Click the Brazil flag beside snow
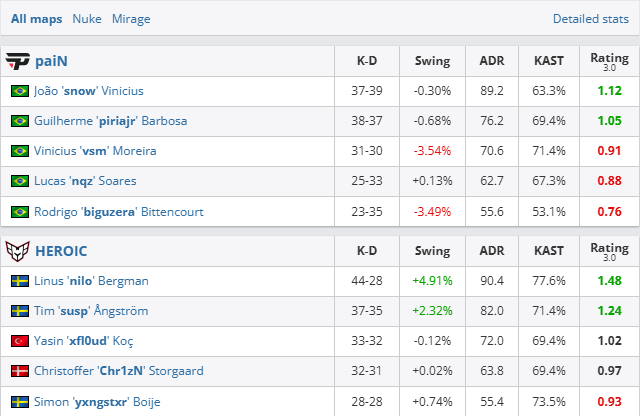Image resolution: width=640 pixels, height=416 pixels. point(19,91)
